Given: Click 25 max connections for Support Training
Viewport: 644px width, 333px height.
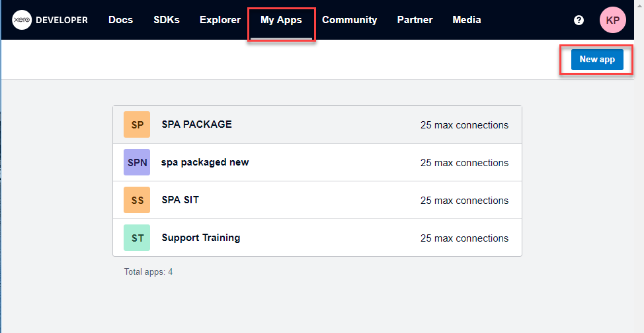Looking at the screenshot, I should point(465,238).
